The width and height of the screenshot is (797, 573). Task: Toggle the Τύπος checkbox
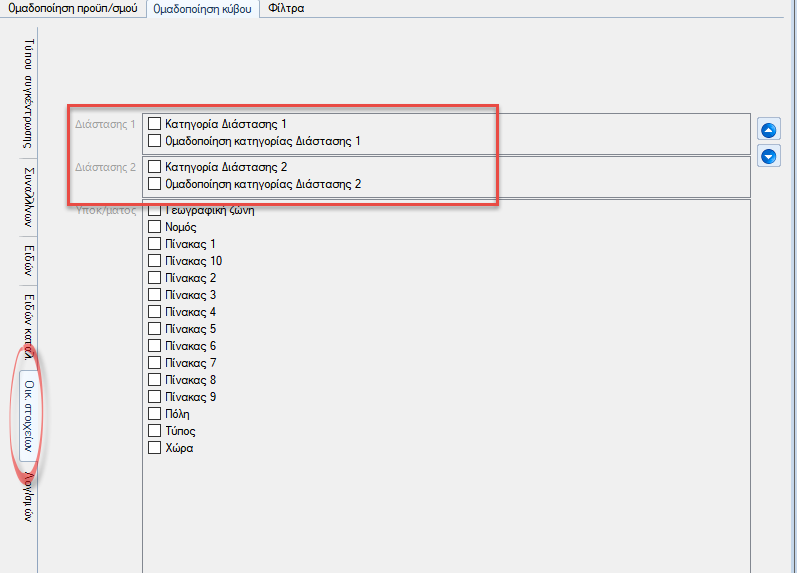[x=155, y=431]
